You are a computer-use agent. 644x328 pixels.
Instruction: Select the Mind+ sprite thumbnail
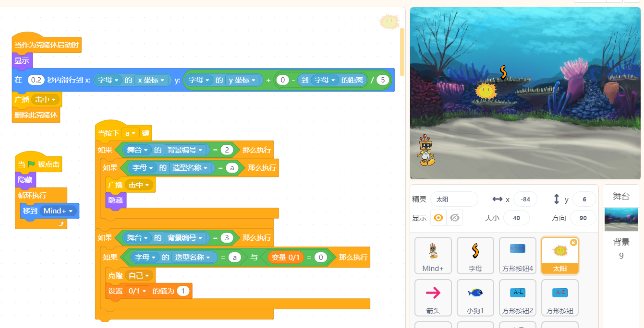pyautogui.click(x=433, y=257)
